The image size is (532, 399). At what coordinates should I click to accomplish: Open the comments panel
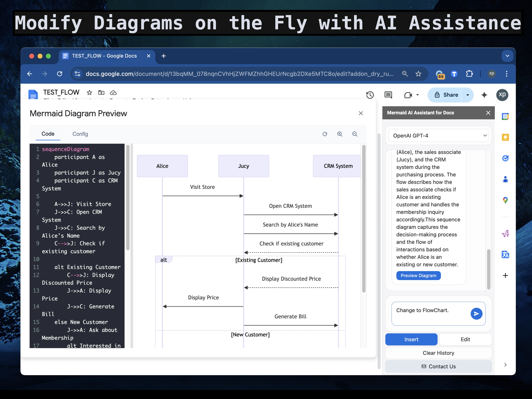[388, 95]
